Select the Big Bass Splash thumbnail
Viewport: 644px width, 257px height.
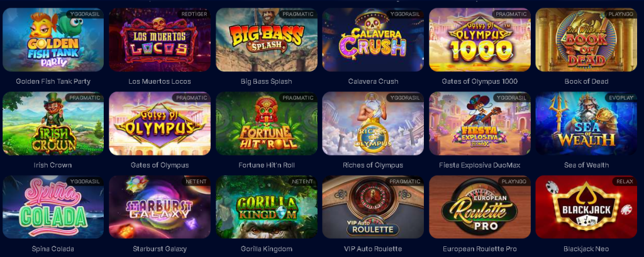click(x=266, y=40)
